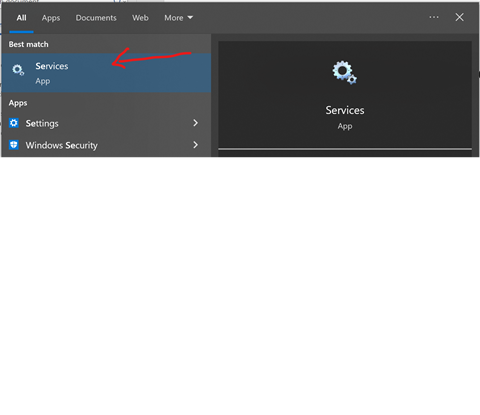Select the More filter label
Screen dimensions: 480x415
[174, 18]
